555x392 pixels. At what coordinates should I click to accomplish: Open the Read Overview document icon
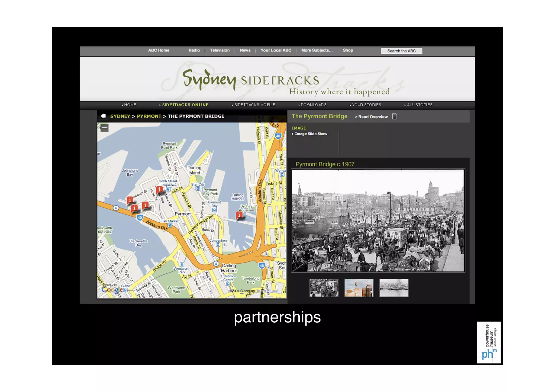(x=395, y=116)
